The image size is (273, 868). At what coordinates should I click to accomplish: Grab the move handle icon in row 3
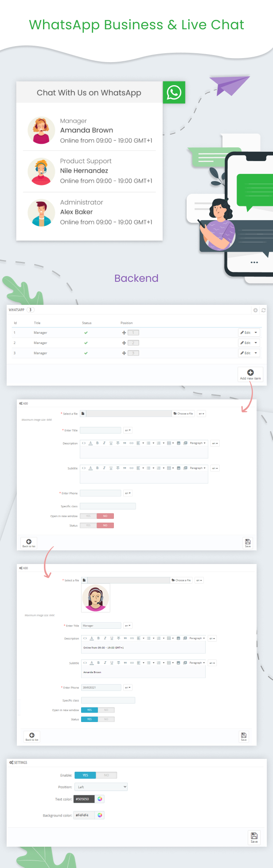click(x=124, y=353)
